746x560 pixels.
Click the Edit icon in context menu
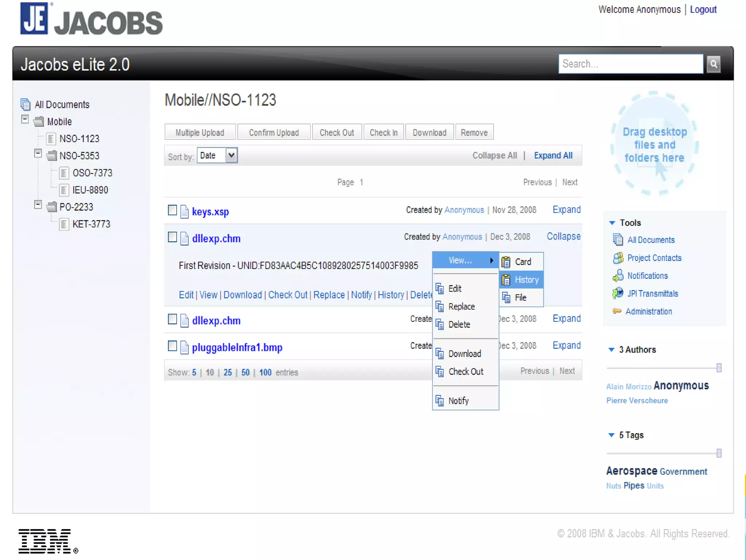[x=440, y=288]
